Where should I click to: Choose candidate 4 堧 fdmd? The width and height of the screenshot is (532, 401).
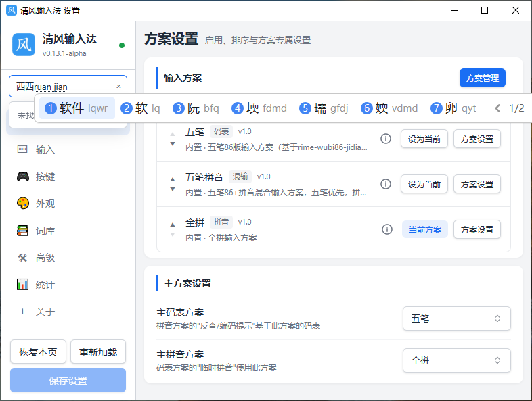tap(259, 108)
